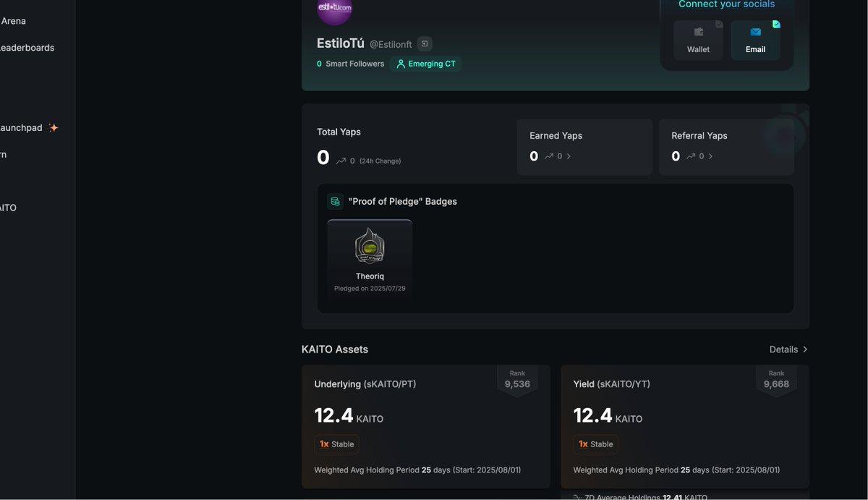Image resolution: width=868 pixels, height=500 pixels.
Task: Click Yield Weighted Avg Holding Period text
Action: click(676, 470)
